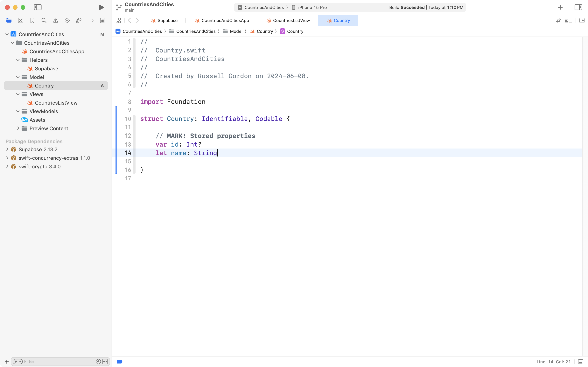Click the Filter field in the navigator
The height and width of the screenshot is (367, 588).
tap(53, 361)
